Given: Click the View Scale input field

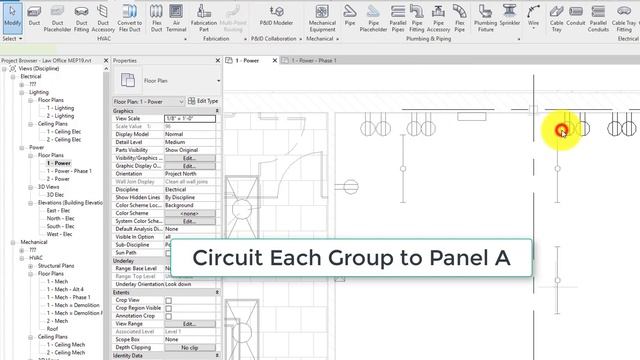Looking at the screenshot, I should [x=190, y=118].
